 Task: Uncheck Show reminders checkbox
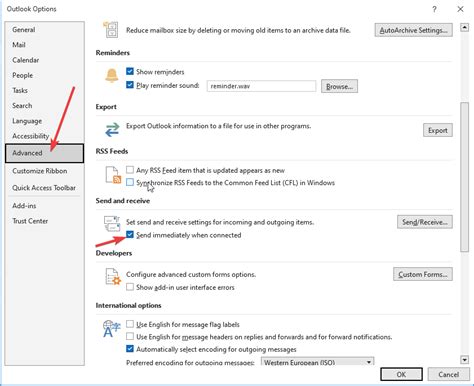pyautogui.click(x=130, y=71)
